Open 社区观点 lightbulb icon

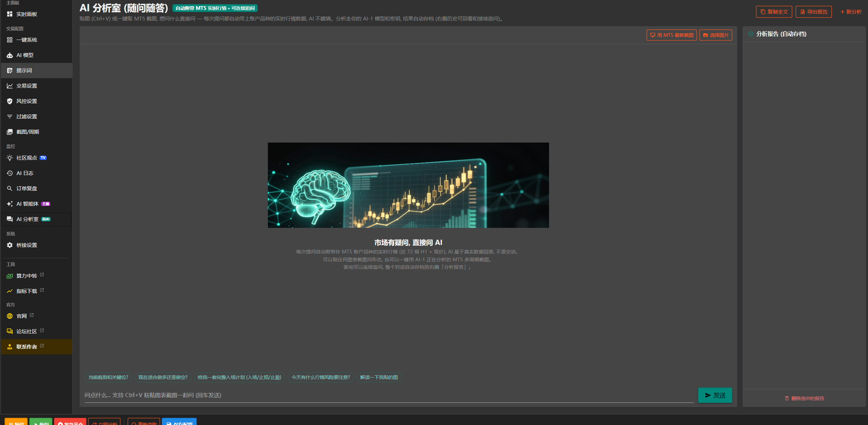pos(10,158)
